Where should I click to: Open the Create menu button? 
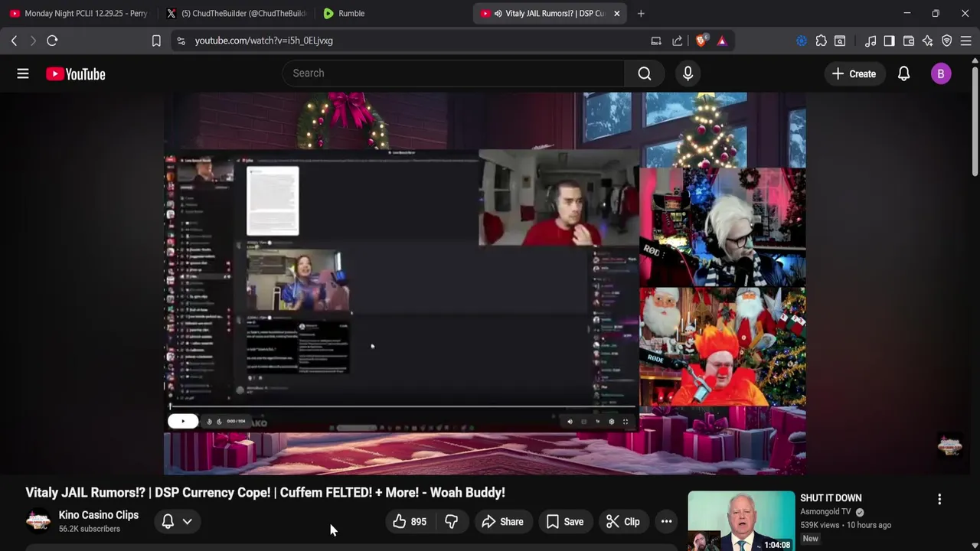[x=854, y=73]
